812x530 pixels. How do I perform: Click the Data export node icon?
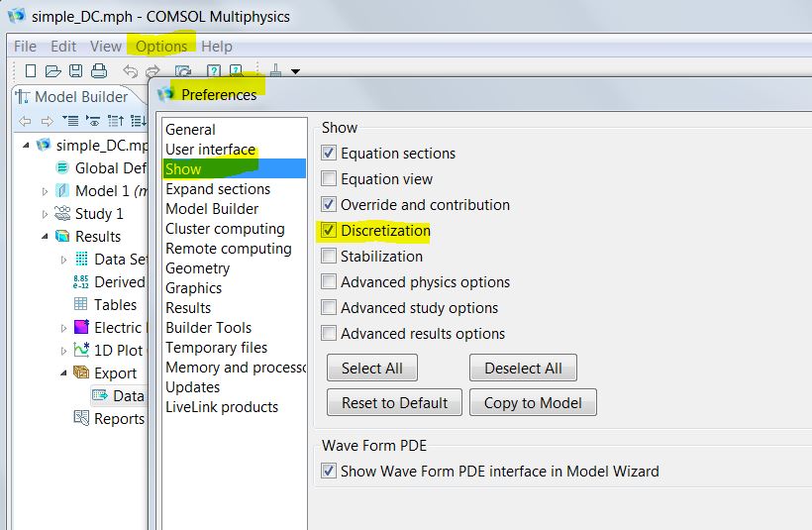[x=100, y=395]
